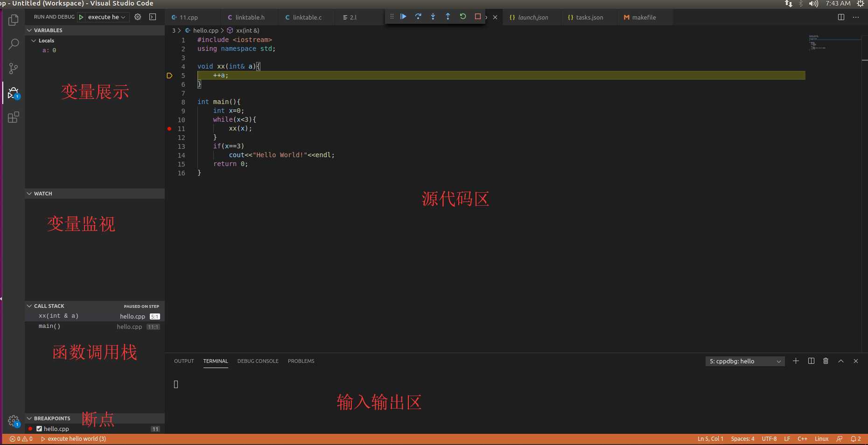Open the Extensions view icon
The width and height of the screenshot is (868, 445).
(x=14, y=117)
